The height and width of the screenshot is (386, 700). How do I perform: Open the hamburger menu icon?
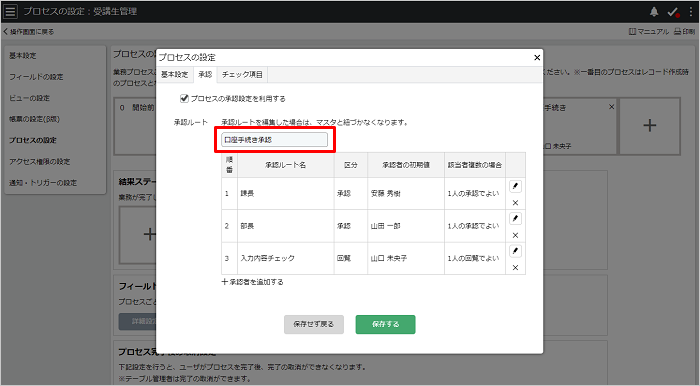pyautogui.click(x=10, y=11)
